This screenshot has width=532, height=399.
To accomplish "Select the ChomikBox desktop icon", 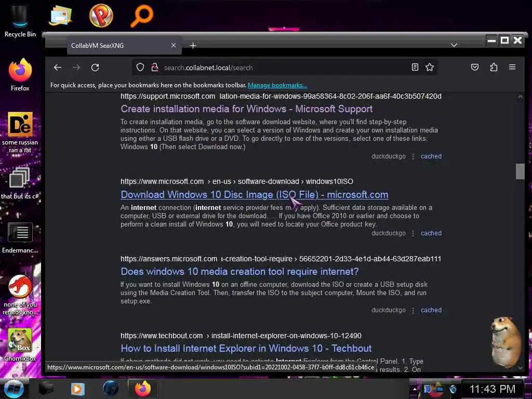I will point(20,344).
